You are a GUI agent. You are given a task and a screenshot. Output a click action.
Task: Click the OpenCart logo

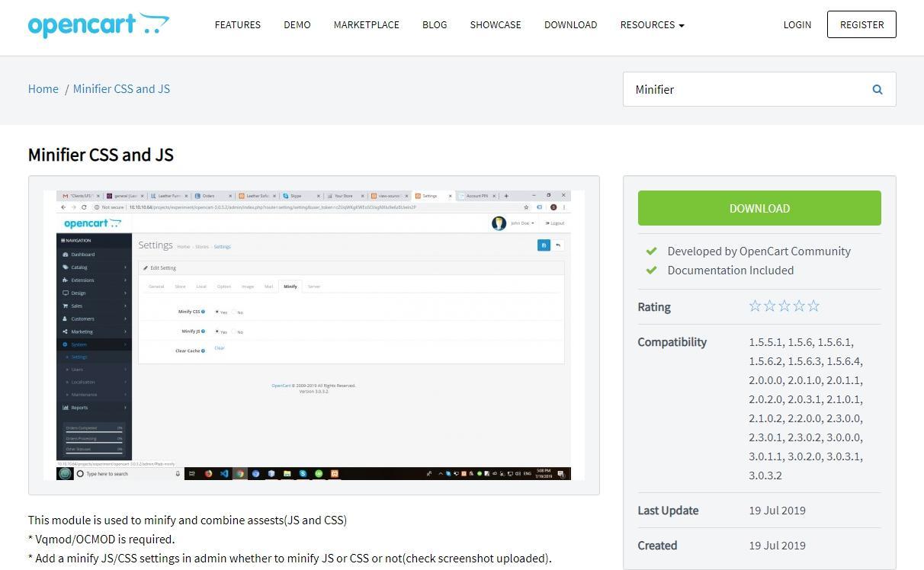pyautogui.click(x=98, y=24)
